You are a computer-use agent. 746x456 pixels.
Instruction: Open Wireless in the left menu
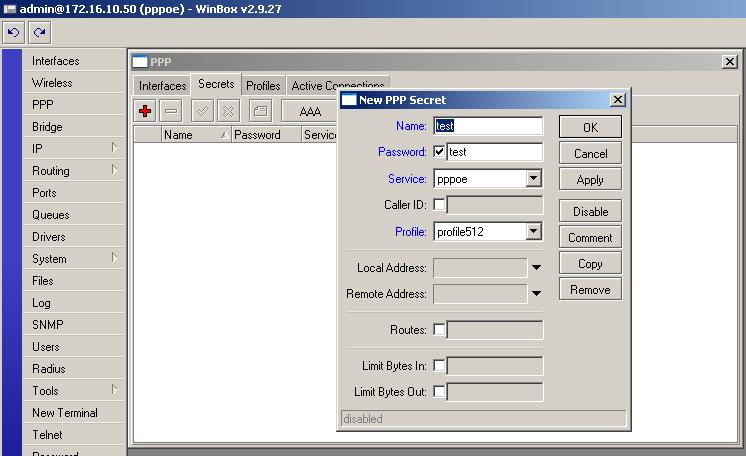pos(52,83)
